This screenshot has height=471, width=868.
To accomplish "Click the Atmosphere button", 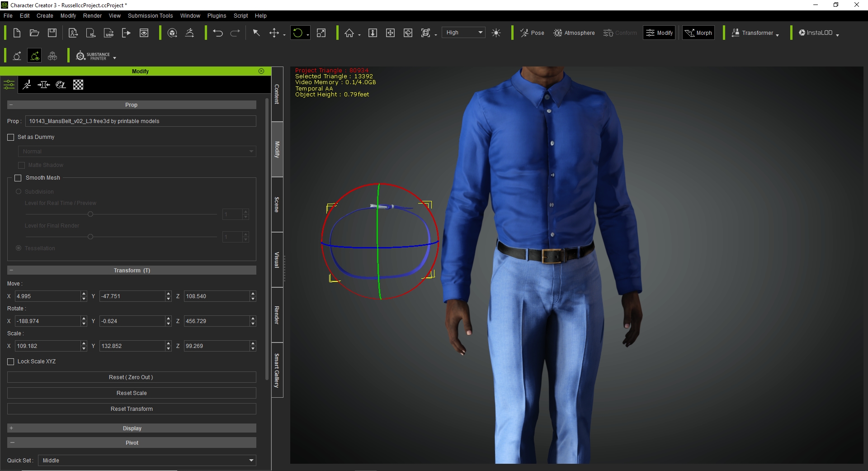I will 574,33.
